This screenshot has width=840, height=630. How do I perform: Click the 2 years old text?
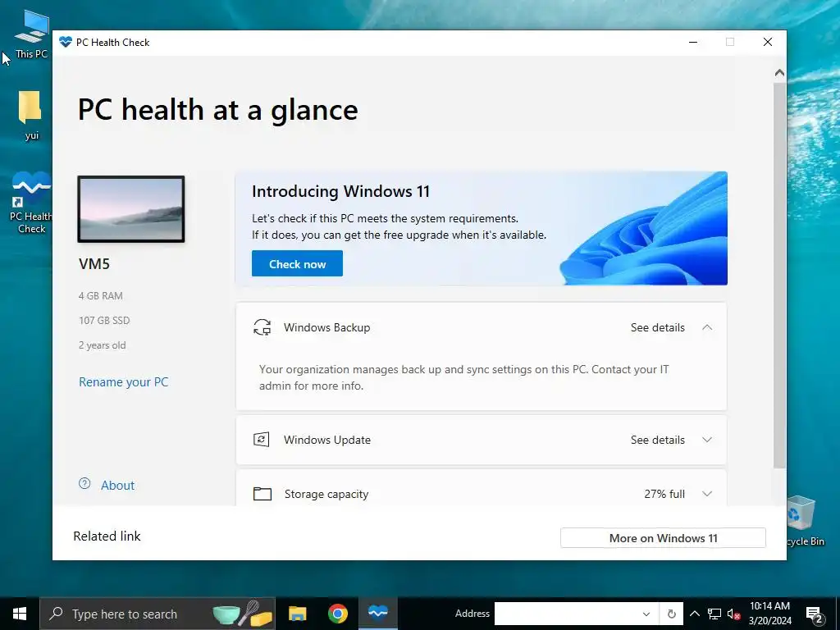103,345
